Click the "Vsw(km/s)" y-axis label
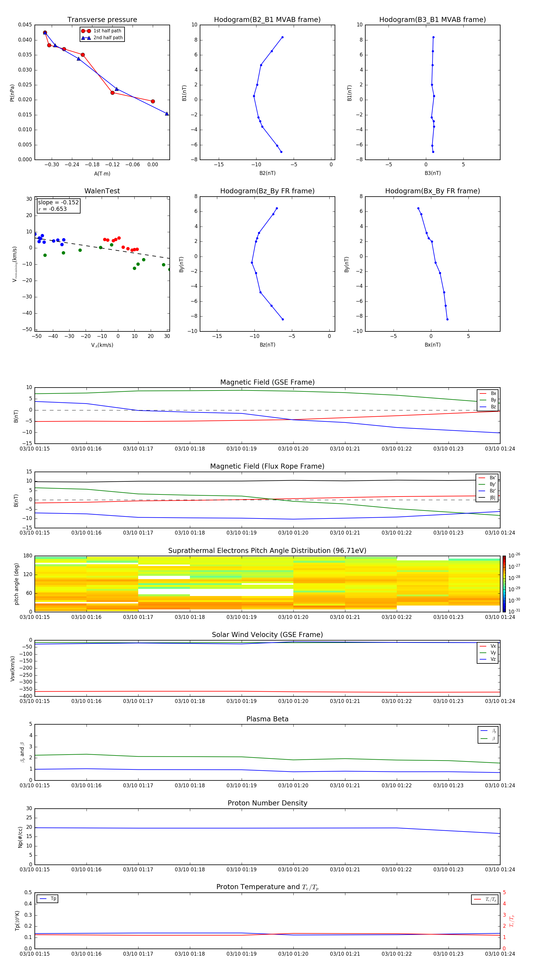Screen dimensions: 535x980 pos(12,668)
